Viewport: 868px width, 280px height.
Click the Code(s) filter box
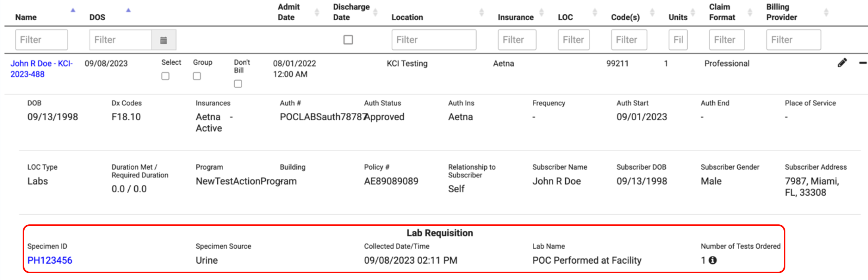coord(628,40)
